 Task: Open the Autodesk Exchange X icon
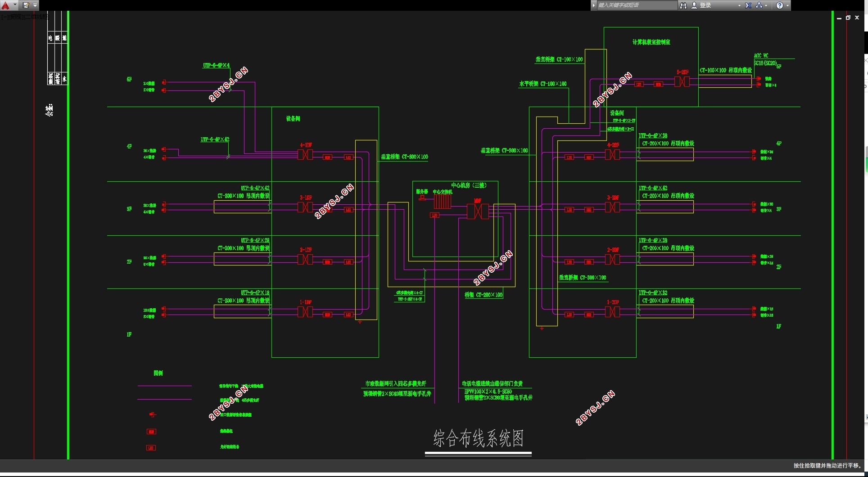tap(748, 5)
